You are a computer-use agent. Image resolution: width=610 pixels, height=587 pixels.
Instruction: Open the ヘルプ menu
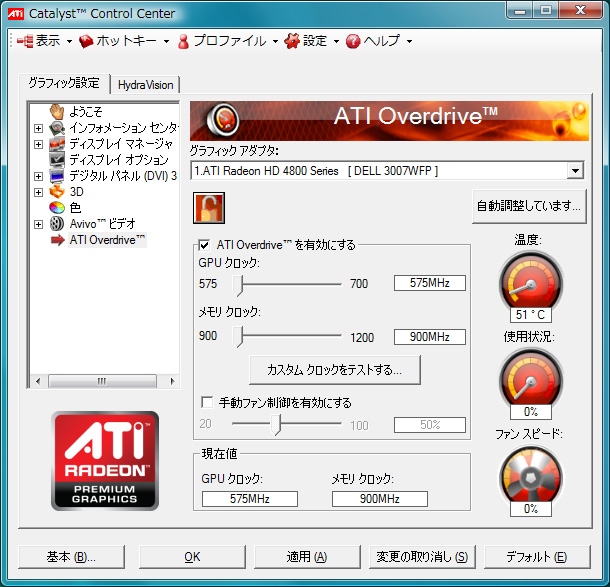382,40
